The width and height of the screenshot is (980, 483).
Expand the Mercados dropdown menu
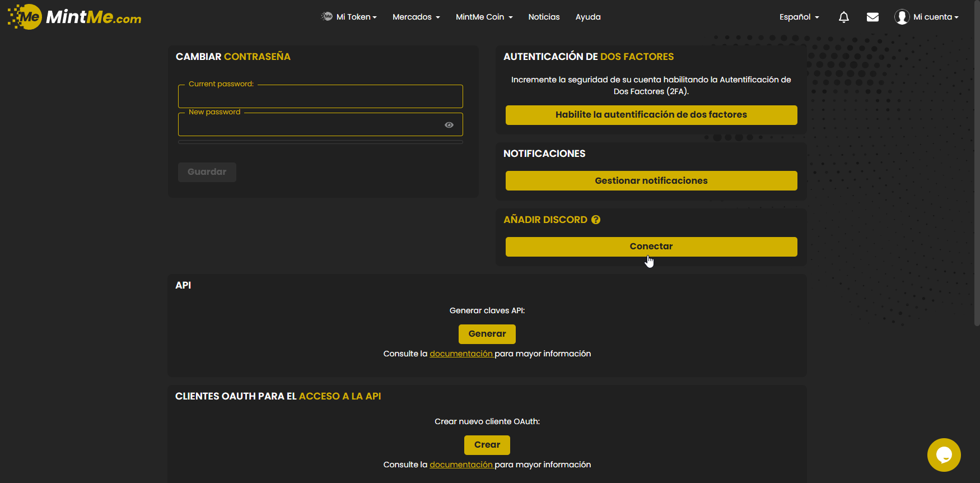pos(416,17)
